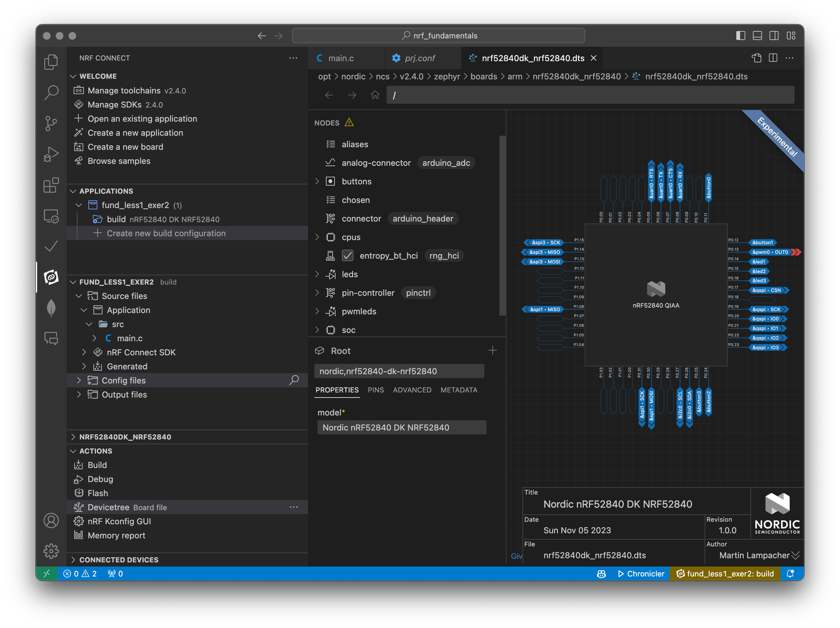The width and height of the screenshot is (840, 628).
Task: Click the Devicetree home navigation icon
Action: click(375, 95)
